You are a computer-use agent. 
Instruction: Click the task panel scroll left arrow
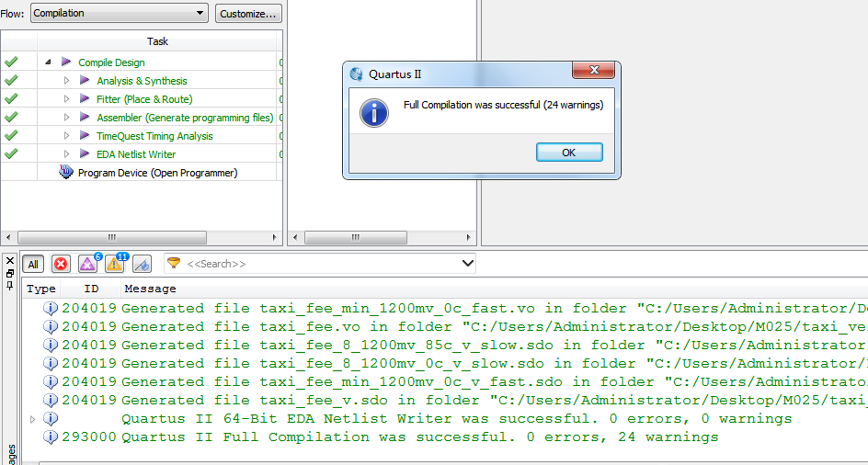(x=6, y=237)
